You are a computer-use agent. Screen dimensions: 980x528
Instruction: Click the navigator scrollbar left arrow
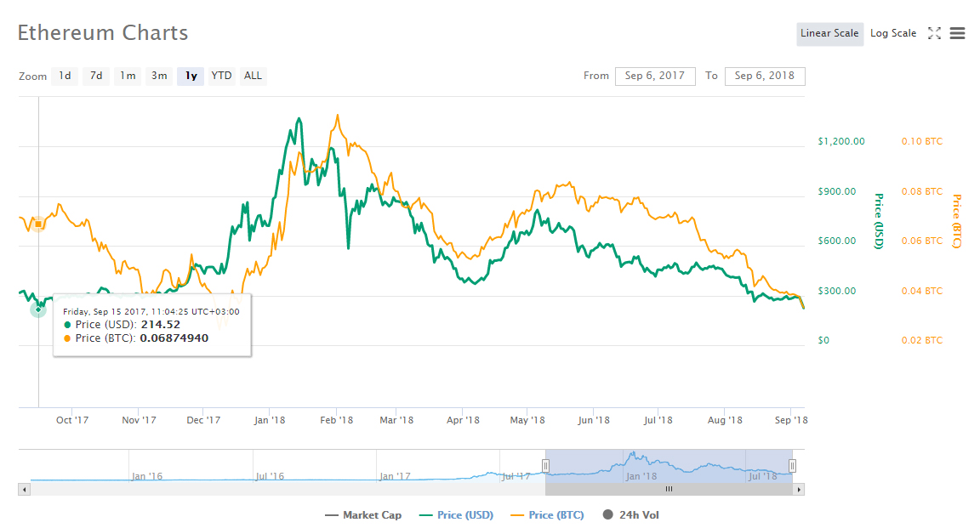pyautogui.click(x=24, y=489)
